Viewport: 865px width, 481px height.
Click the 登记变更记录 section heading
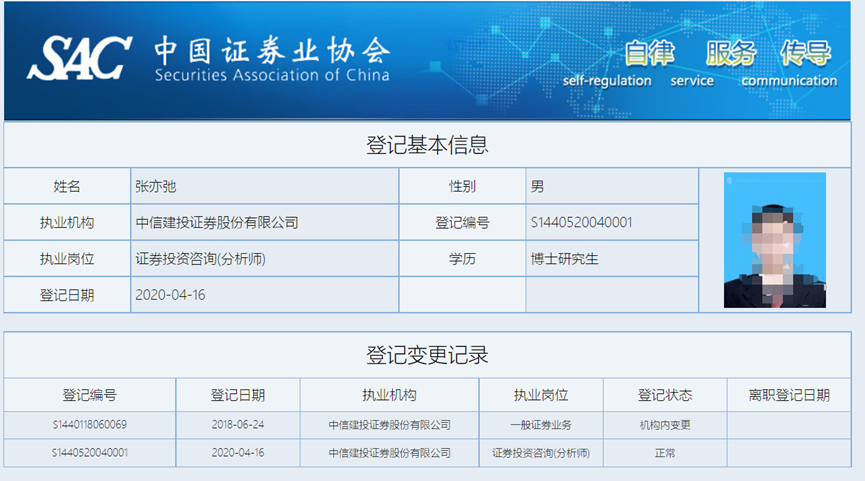click(x=427, y=355)
